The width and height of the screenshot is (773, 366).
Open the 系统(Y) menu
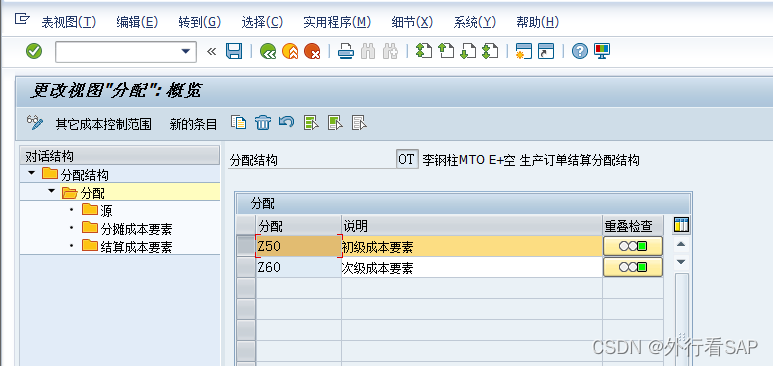pos(475,22)
